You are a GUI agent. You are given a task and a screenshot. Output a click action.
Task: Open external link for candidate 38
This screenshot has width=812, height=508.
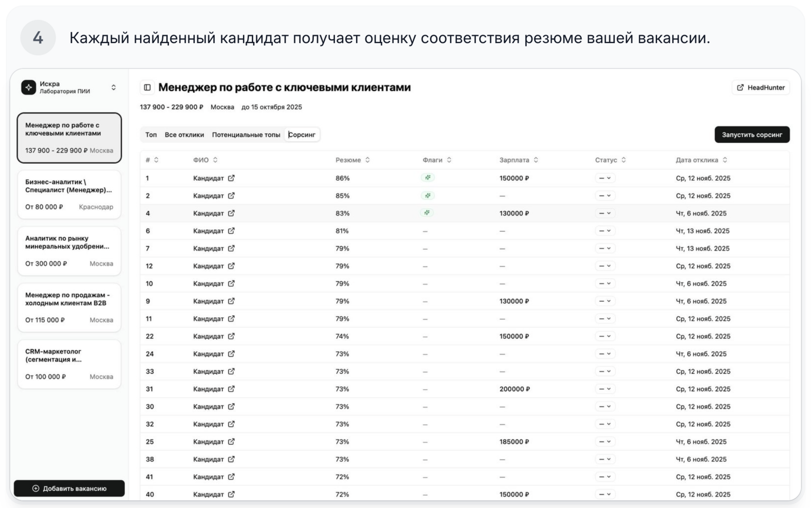[232, 459]
